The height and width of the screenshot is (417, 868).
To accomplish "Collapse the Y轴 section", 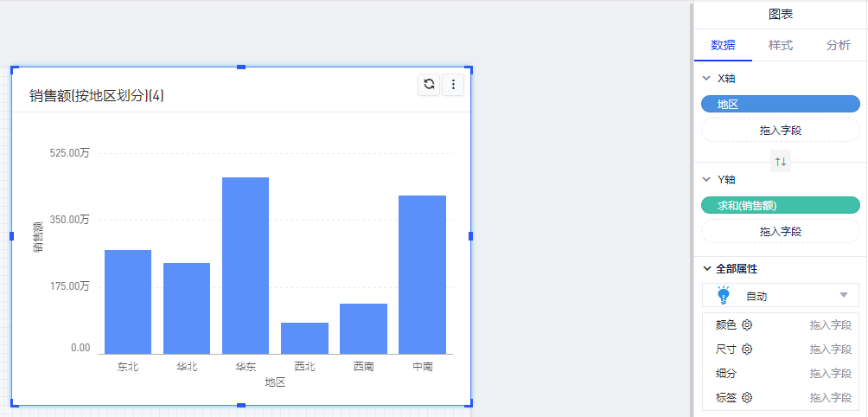I will [x=706, y=180].
